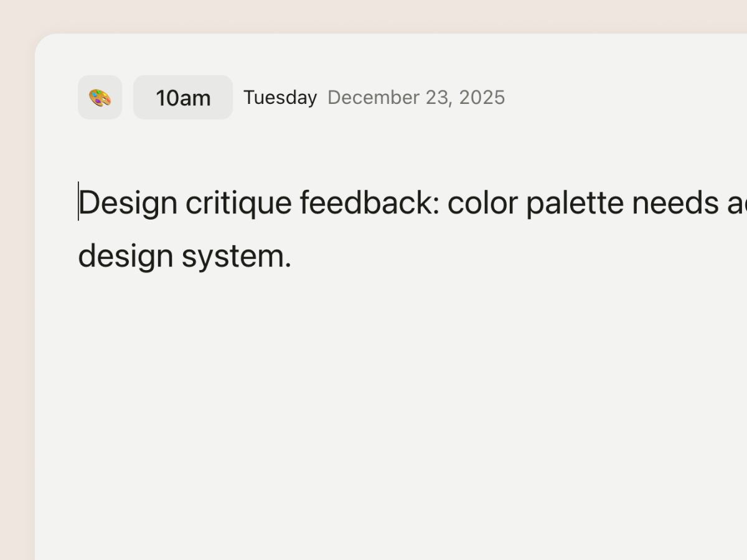Click the artist palette emoji icon

[100, 98]
